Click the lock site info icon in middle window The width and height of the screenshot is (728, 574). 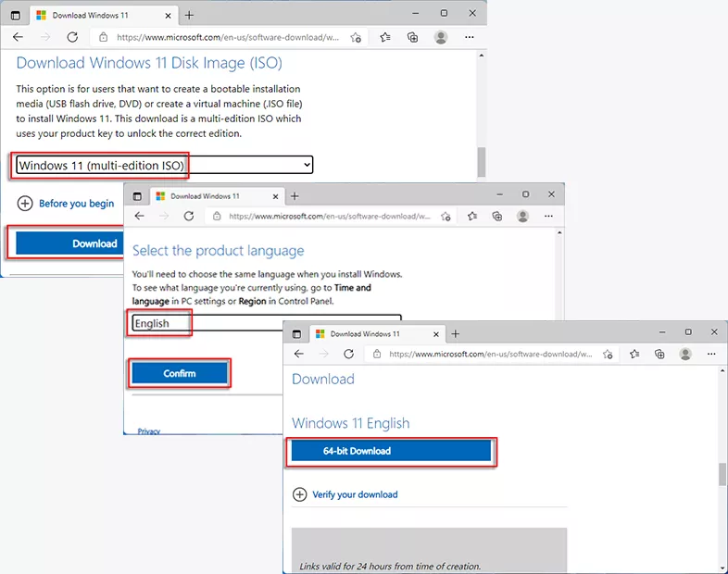point(217,217)
